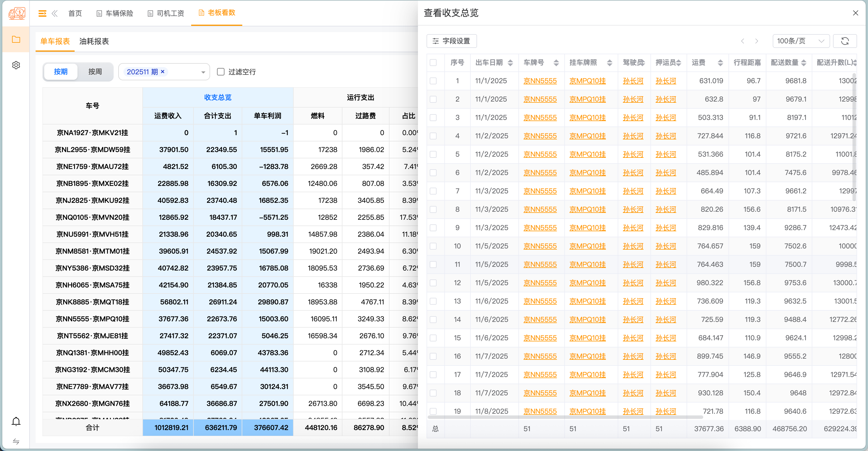The image size is (868, 451).
Task: Open settings via sidebar gear icon
Action: pyautogui.click(x=16, y=65)
